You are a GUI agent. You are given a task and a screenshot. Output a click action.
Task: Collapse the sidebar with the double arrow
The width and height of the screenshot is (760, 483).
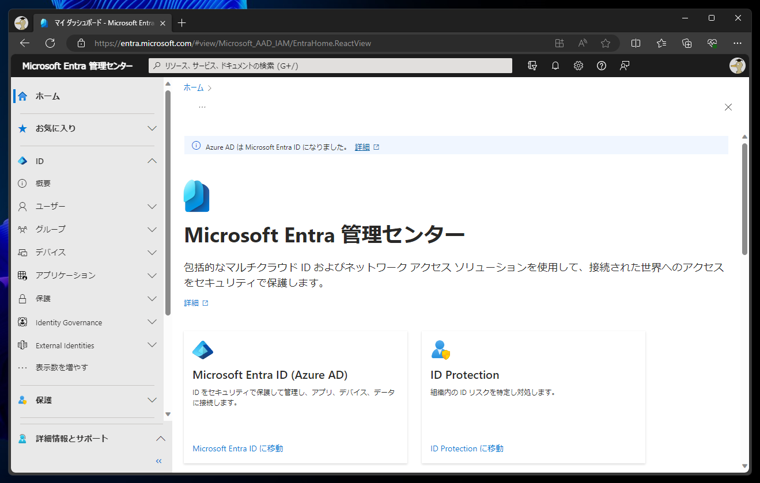[x=158, y=461]
